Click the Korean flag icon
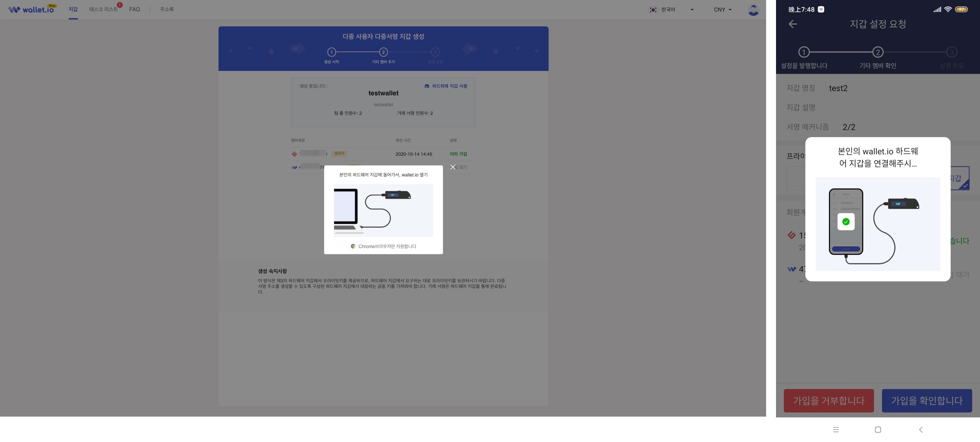The height and width of the screenshot is (442, 980). tap(653, 10)
